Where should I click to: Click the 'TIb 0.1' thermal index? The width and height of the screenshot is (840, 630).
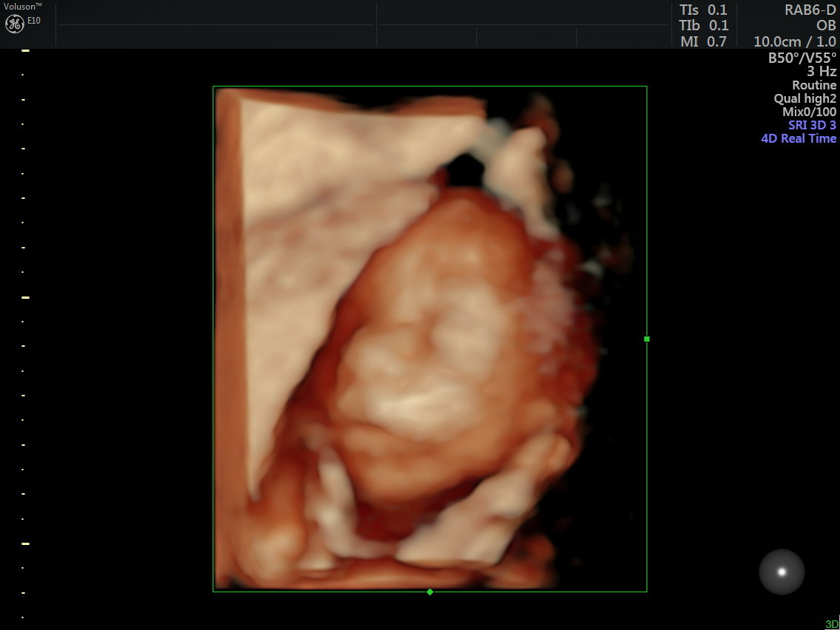coord(703,25)
